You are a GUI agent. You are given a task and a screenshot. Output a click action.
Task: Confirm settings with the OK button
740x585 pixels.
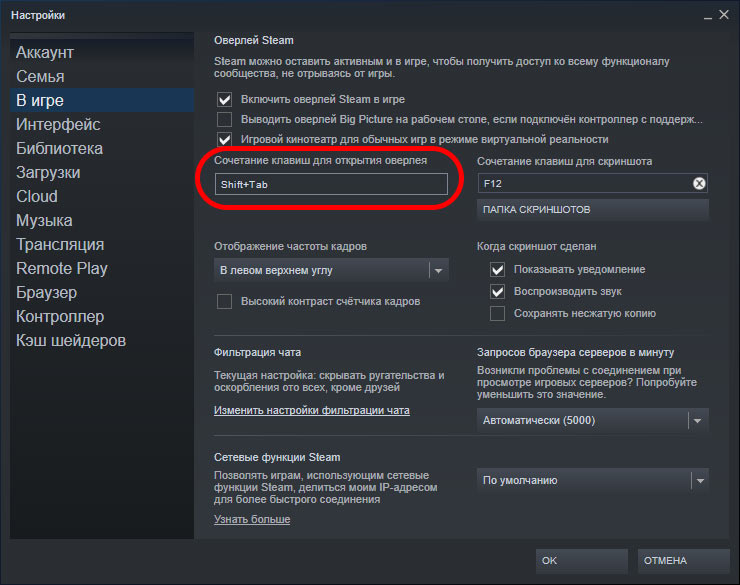pos(581,560)
